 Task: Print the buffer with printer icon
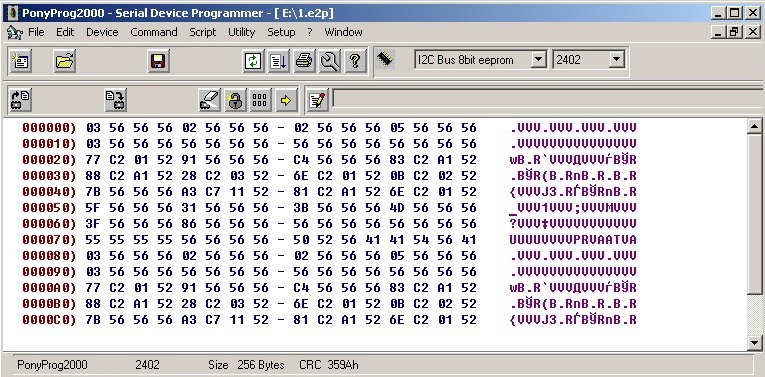pyautogui.click(x=304, y=61)
